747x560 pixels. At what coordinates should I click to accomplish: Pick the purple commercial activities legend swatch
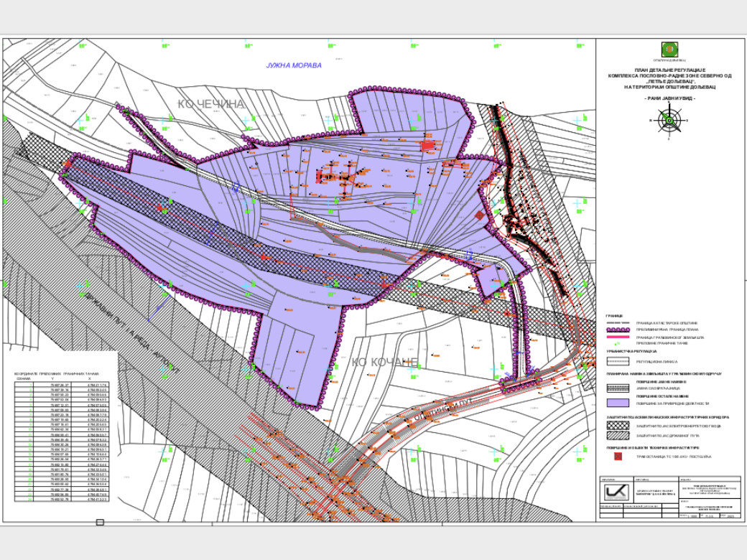point(616,404)
